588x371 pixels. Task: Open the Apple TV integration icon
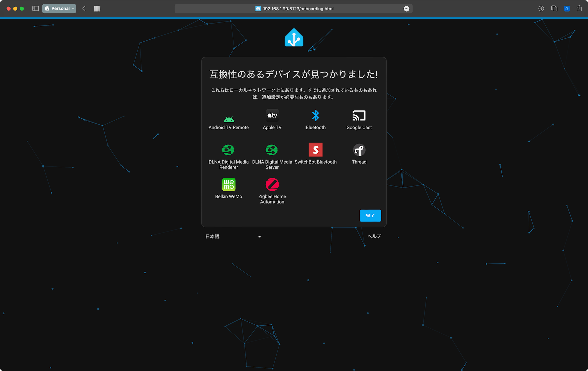272,116
